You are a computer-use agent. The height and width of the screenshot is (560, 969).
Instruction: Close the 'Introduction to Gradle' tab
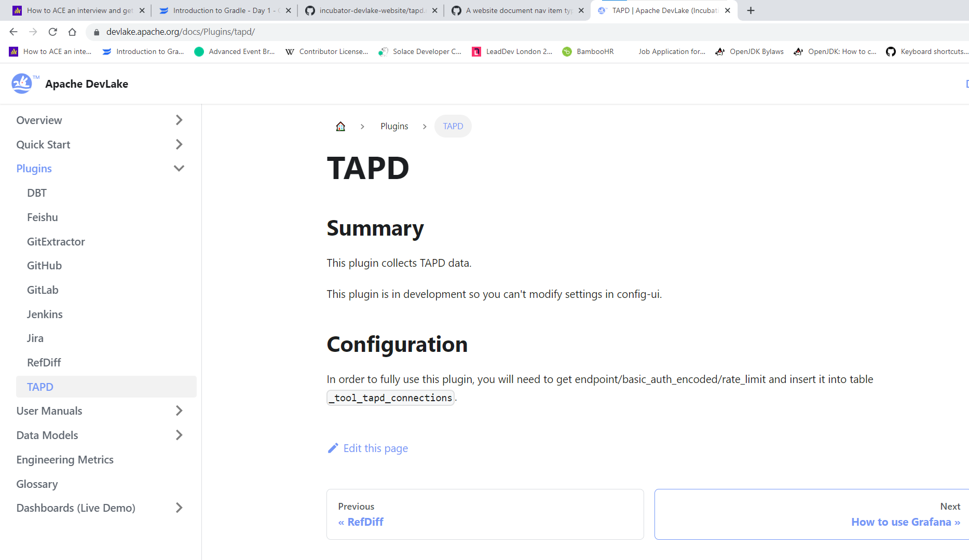coord(289,10)
